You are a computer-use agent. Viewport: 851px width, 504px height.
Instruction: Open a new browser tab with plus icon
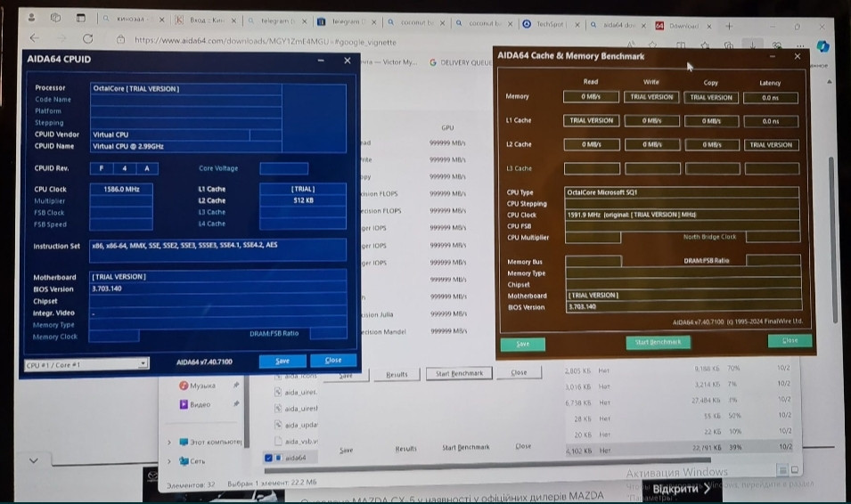click(x=729, y=26)
